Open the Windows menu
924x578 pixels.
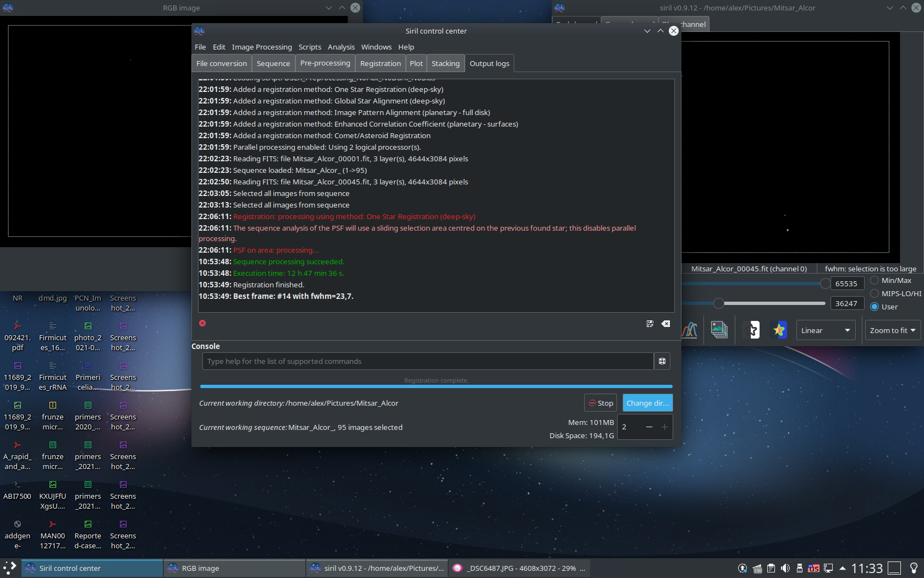[376, 47]
